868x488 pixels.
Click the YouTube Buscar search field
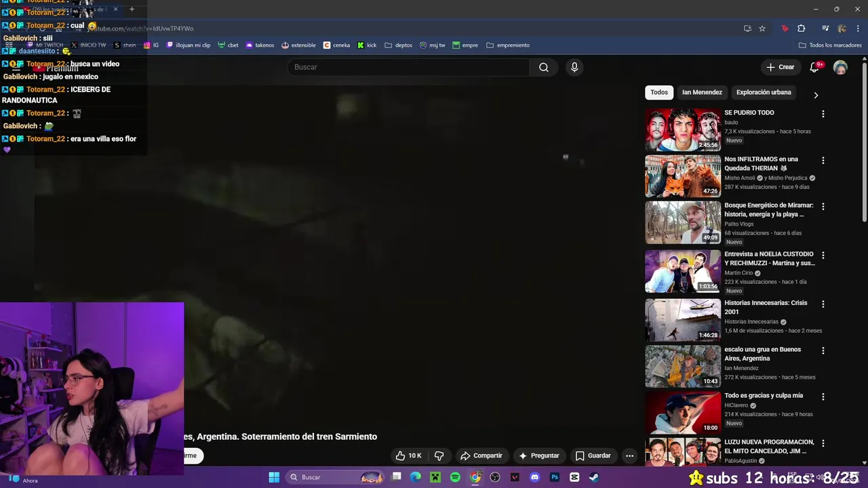pyautogui.click(x=408, y=67)
